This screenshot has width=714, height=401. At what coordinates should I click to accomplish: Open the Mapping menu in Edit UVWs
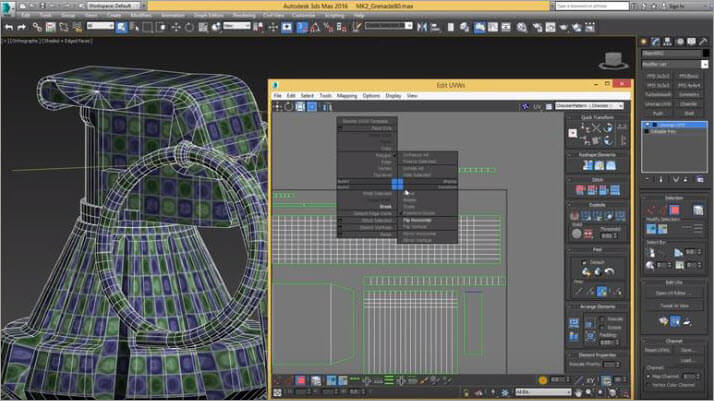pyautogui.click(x=347, y=96)
